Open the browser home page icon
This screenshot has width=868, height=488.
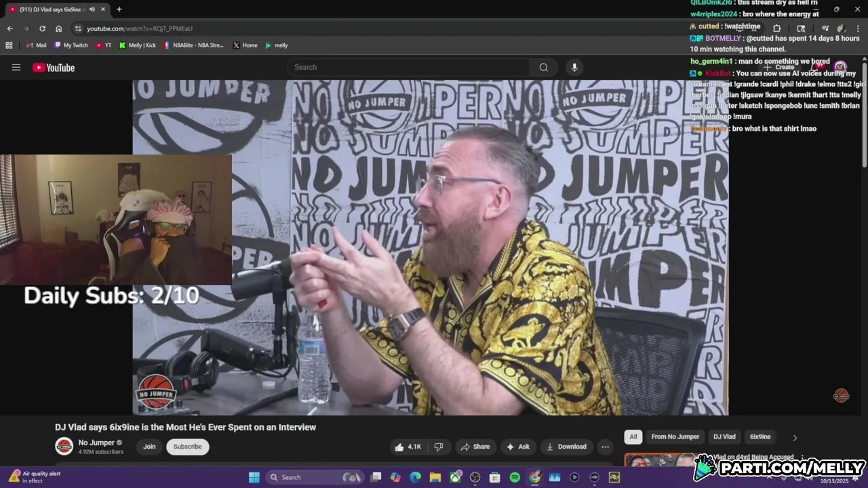click(58, 28)
